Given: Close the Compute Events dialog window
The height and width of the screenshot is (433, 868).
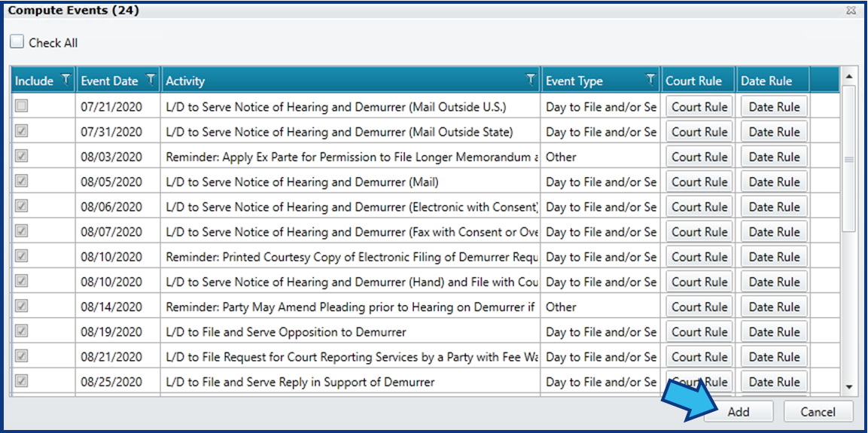Looking at the screenshot, I should point(851,10).
